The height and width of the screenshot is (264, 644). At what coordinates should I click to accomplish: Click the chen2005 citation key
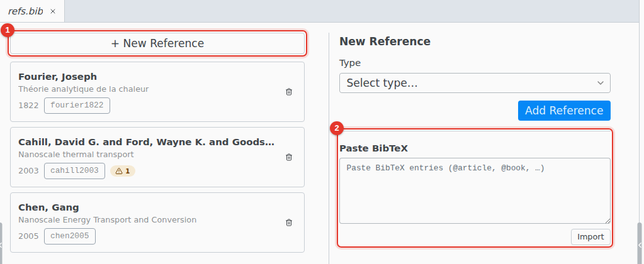tap(70, 236)
